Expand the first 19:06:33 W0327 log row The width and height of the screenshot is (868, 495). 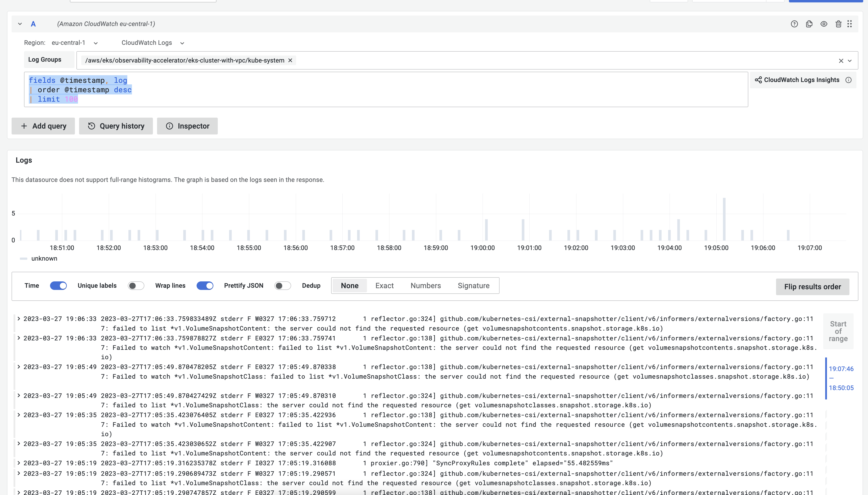19,319
